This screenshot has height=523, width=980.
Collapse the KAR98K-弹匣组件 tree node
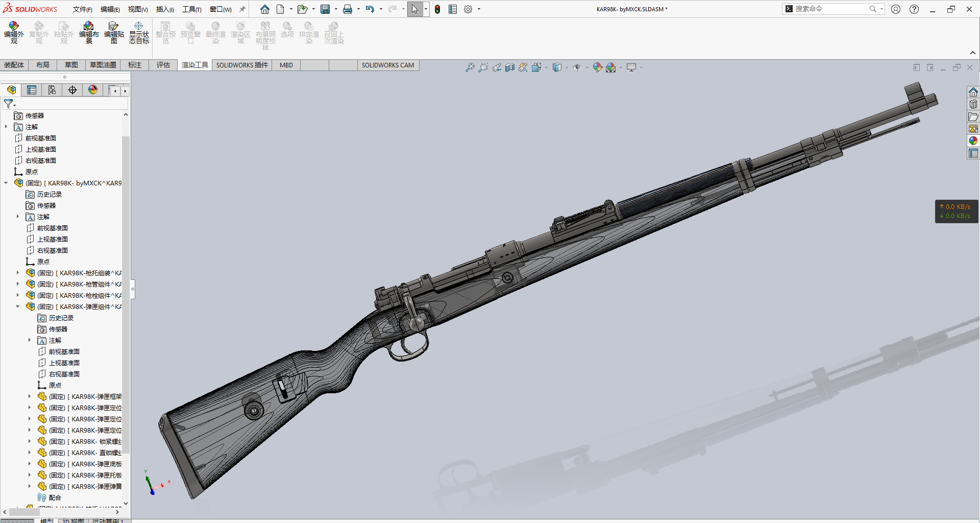coord(18,306)
